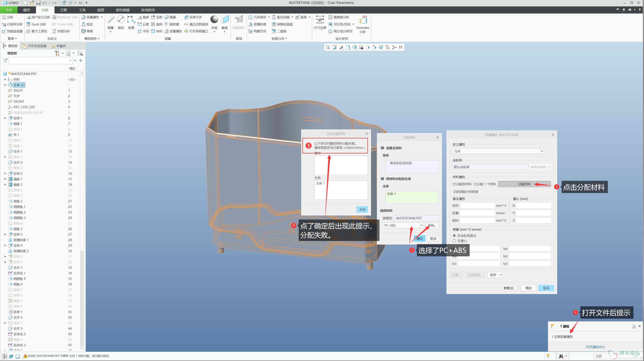Select 'Body 1' in the bodies collector

391,194
